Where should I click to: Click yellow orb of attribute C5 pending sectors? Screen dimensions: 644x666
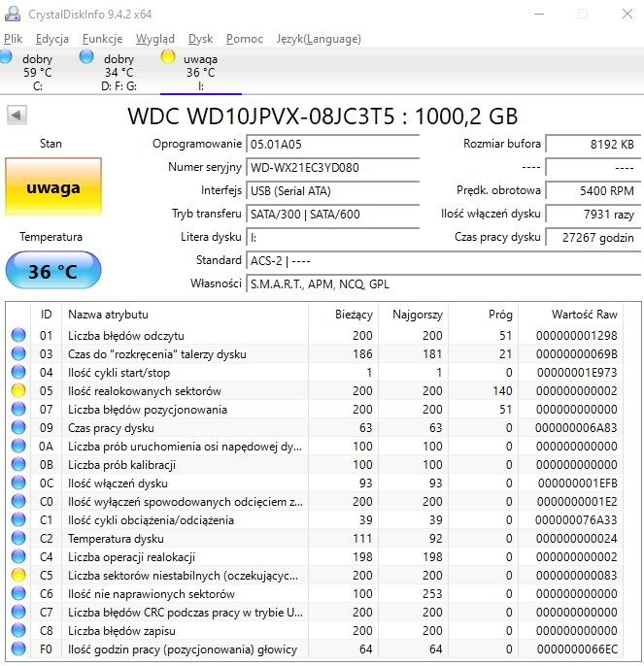[x=18, y=575]
